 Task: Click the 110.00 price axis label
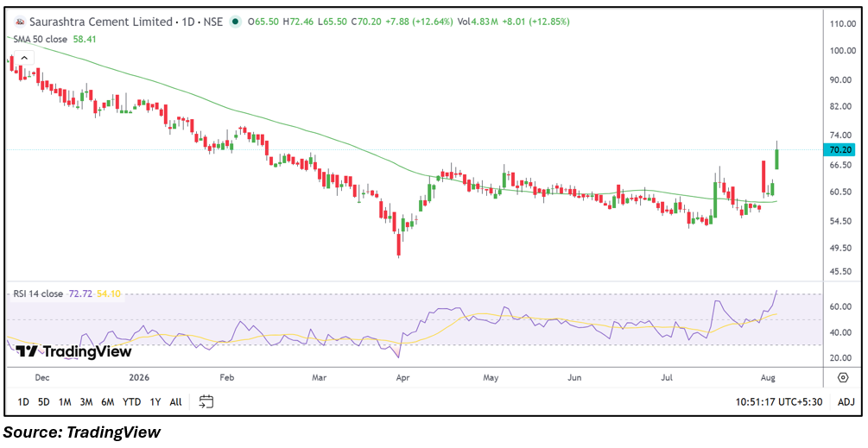(843, 24)
